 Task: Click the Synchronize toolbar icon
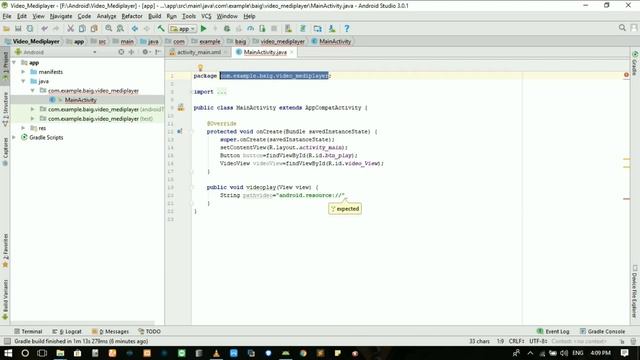coord(30,29)
